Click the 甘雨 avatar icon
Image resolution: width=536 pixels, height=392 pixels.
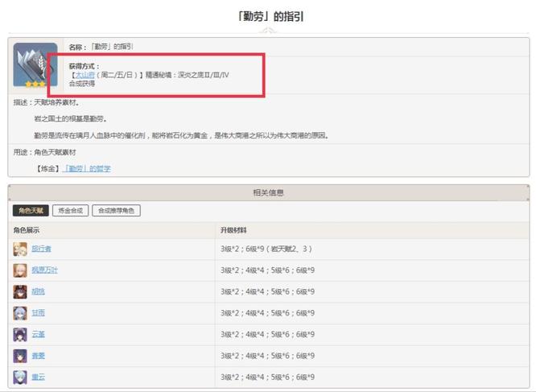[20, 313]
